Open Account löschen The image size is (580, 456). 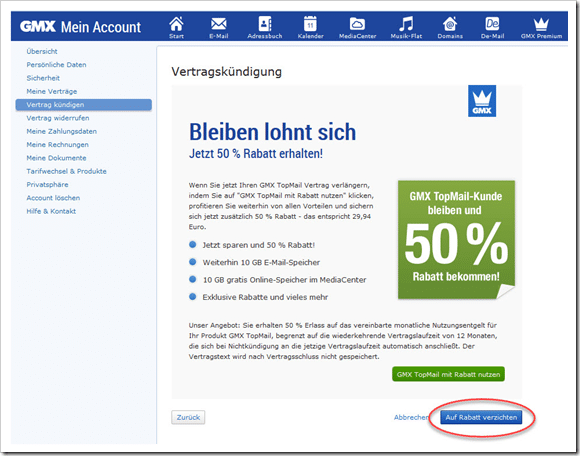(53, 198)
